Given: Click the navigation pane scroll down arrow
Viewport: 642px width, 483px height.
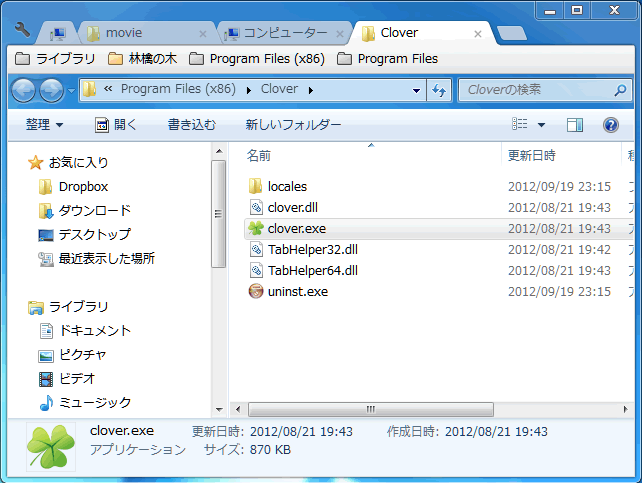Looking at the screenshot, I should (x=219, y=410).
